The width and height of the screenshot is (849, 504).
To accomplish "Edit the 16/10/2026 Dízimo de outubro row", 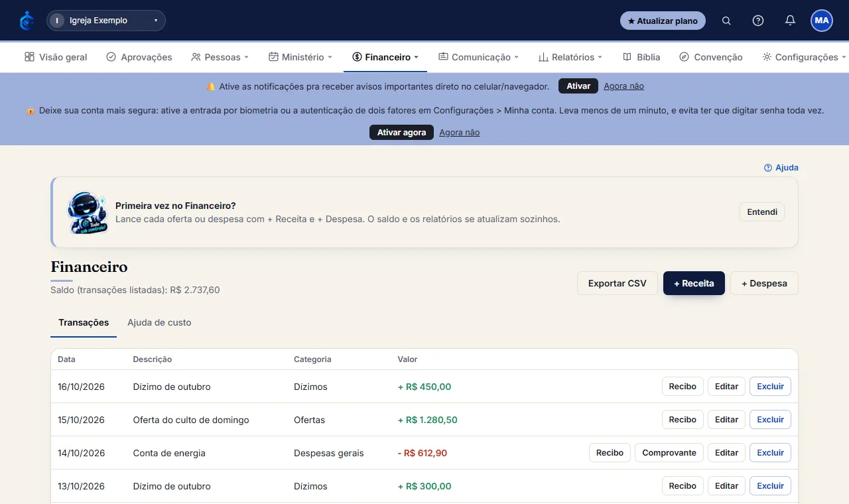I will pyautogui.click(x=726, y=387).
